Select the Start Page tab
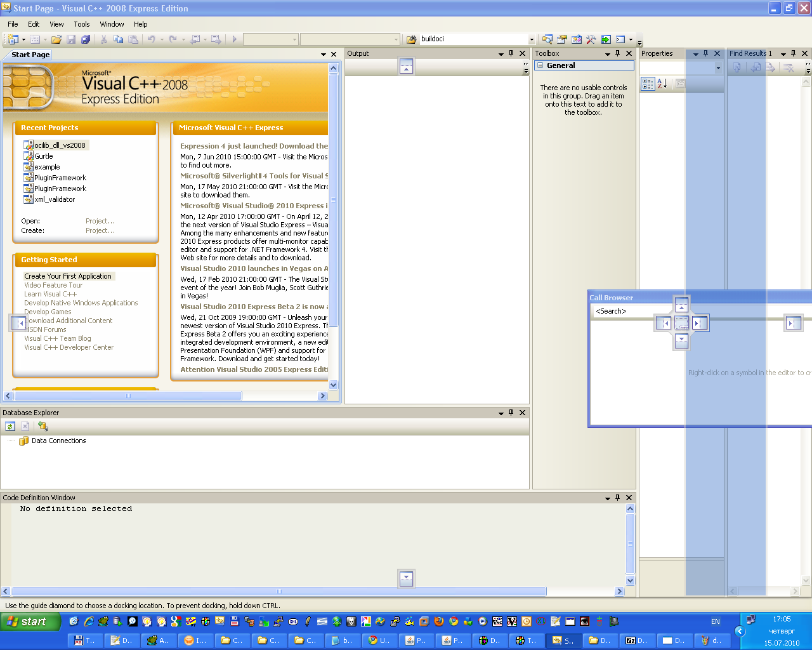The width and height of the screenshot is (812, 650). [30, 55]
